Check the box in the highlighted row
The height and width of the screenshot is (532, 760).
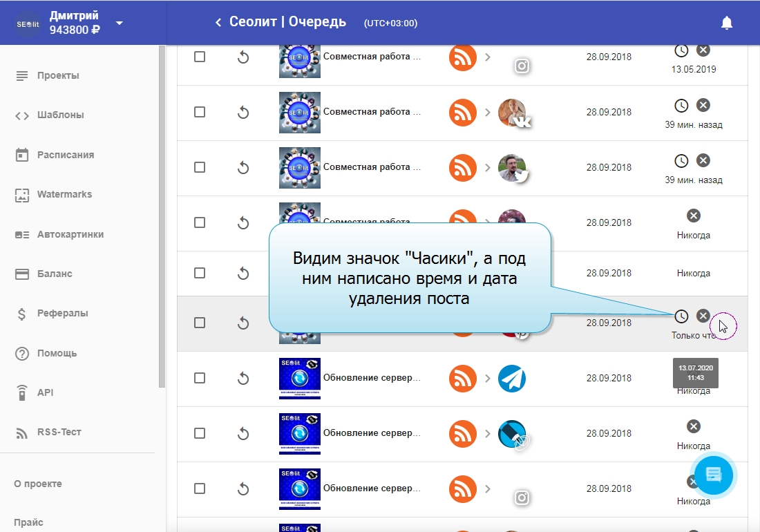[x=200, y=323]
